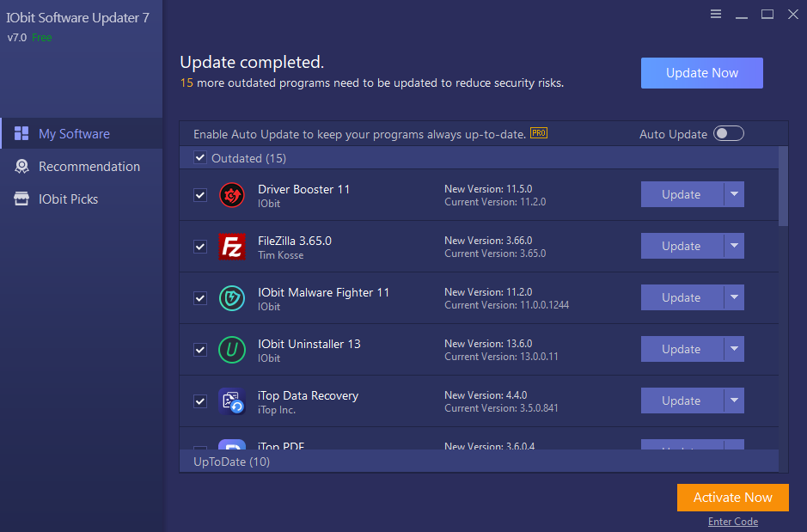The width and height of the screenshot is (807, 532).
Task: Click the 'New Version: 13.6.0' text
Action: coord(488,343)
